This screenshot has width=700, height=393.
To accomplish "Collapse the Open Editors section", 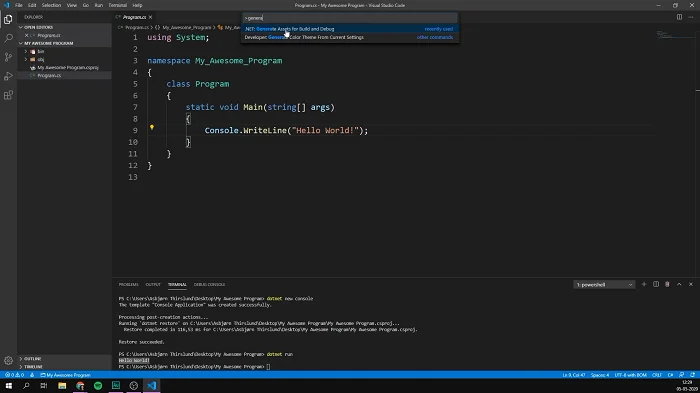I will click(x=64, y=27).
